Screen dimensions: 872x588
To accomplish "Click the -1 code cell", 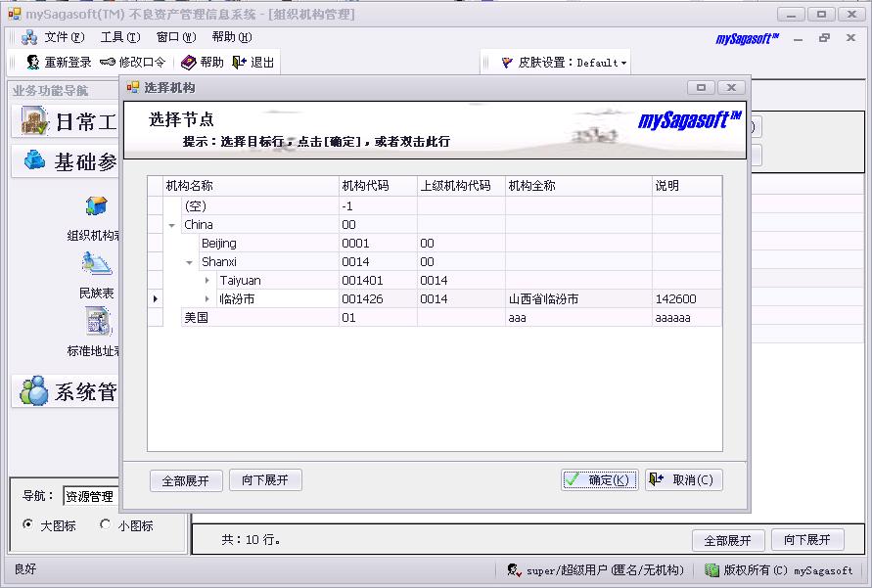I will (x=378, y=206).
